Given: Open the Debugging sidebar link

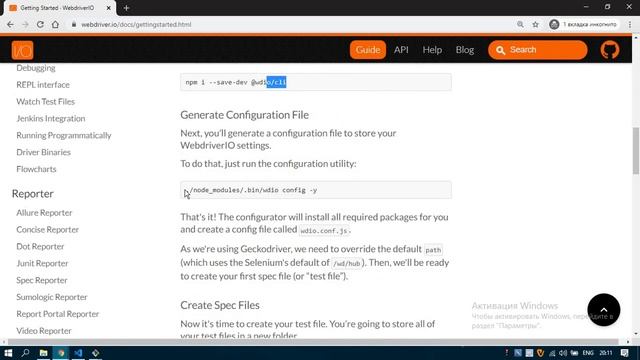Looking at the screenshot, I should 36,68.
